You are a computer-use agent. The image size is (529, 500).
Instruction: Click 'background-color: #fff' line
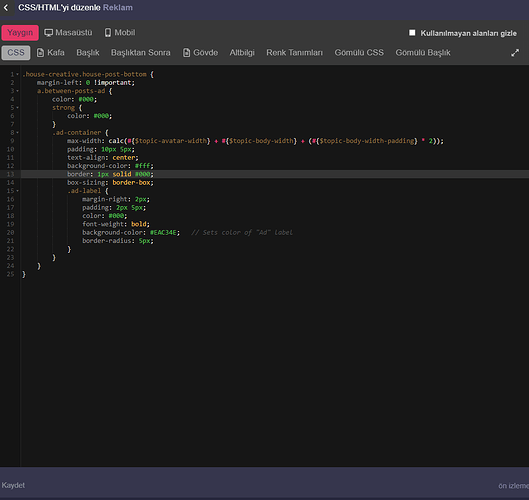[110, 166]
